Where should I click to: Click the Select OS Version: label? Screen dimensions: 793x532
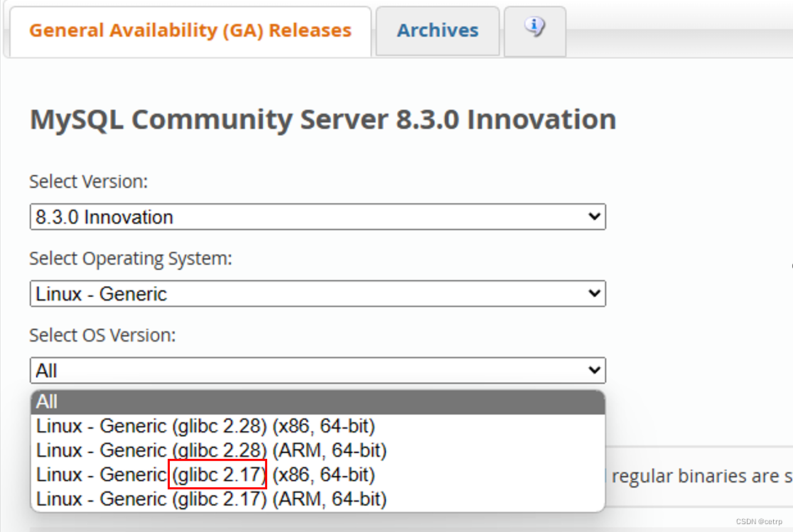pyautogui.click(x=102, y=335)
